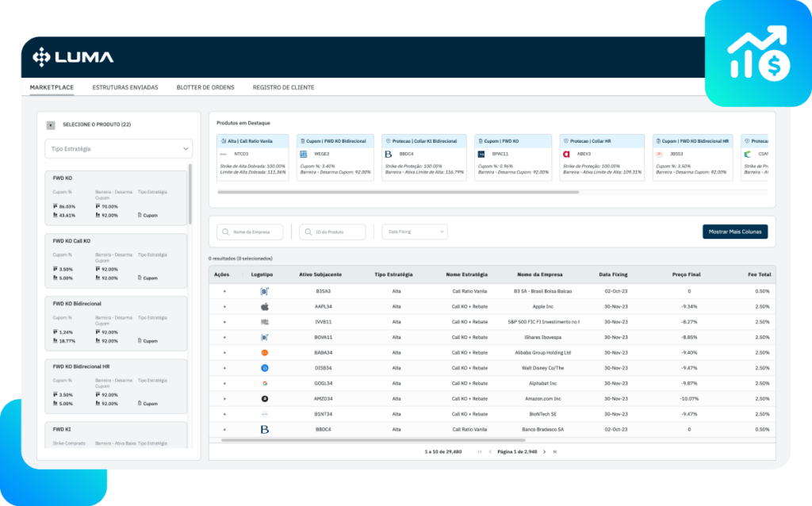This screenshot has width=812, height=506.
Task: Collapse the Selecione o Produto panel arrow
Action: pyautogui.click(x=51, y=125)
